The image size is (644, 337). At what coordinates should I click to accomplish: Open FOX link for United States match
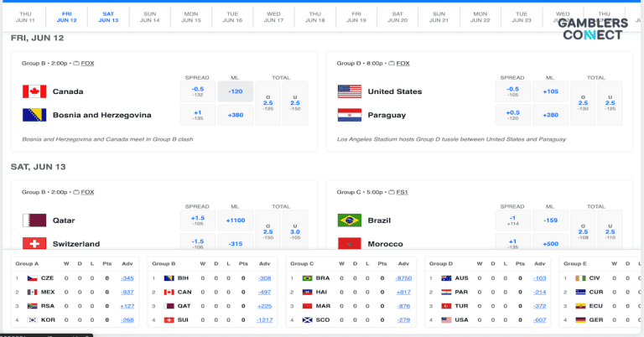click(x=402, y=63)
